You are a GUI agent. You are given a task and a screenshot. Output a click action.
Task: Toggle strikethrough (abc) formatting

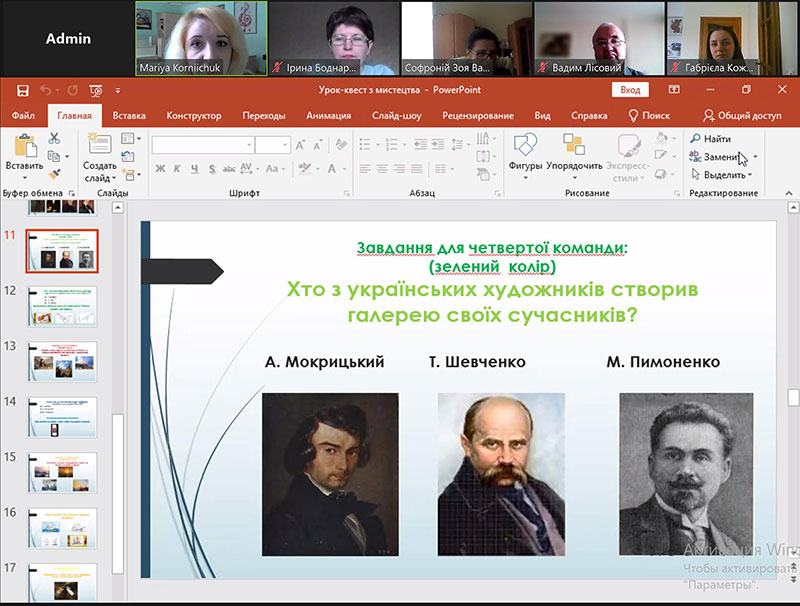(x=229, y=169)
